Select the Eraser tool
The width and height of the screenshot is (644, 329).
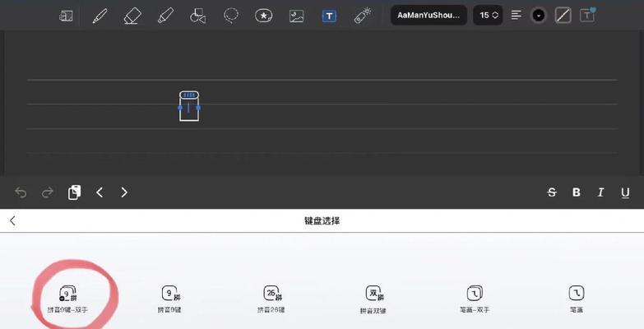pyautogui.click(x=132, y=16)
